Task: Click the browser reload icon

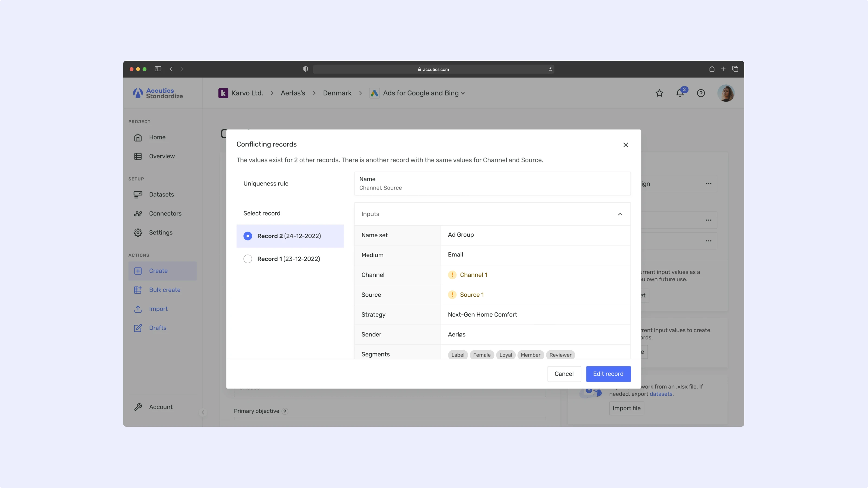Action: coord(550,69)
